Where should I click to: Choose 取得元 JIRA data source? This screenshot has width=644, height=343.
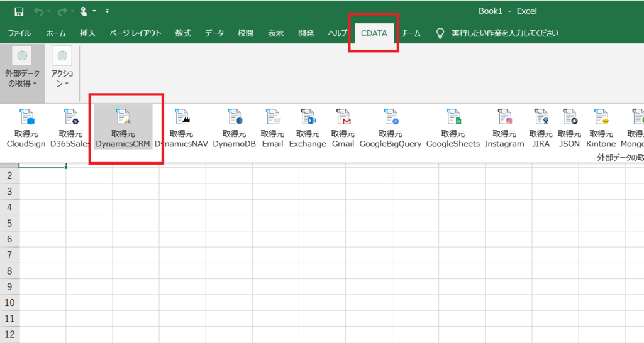(x=541, y=128)
